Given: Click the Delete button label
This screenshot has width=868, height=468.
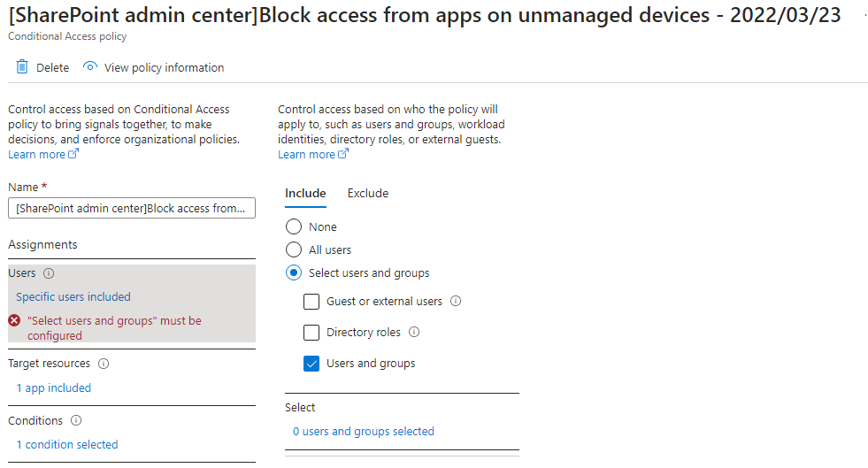Looking at the screenshot, I should (52, 67).
